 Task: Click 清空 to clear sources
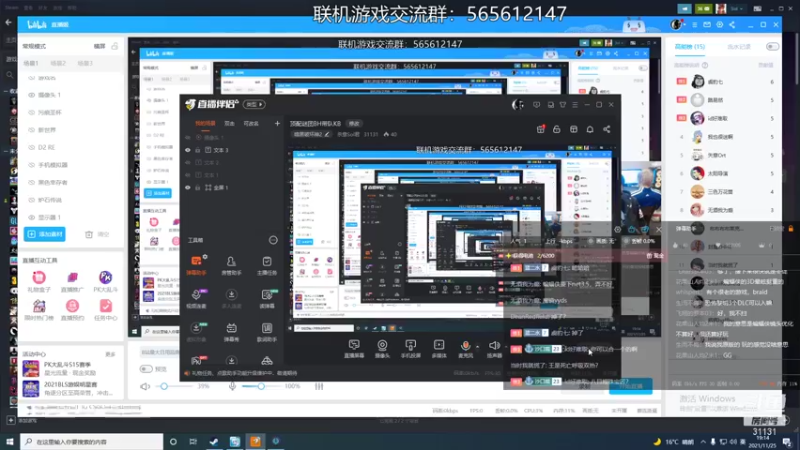click(x=97, y=234)
